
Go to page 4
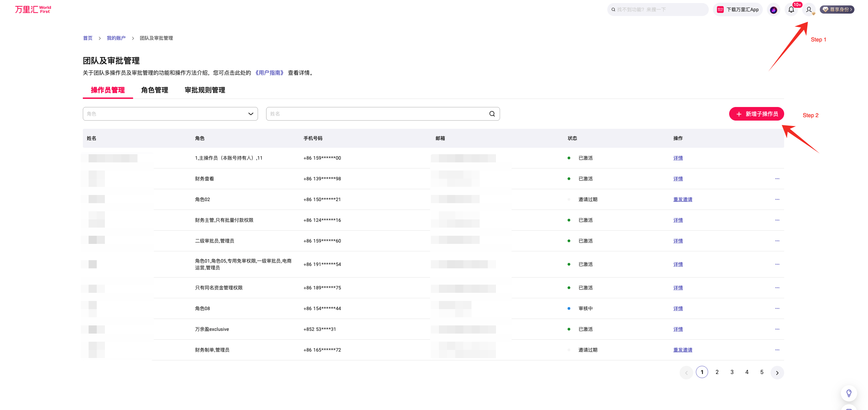pyautogui.click(x=747, y=372)
